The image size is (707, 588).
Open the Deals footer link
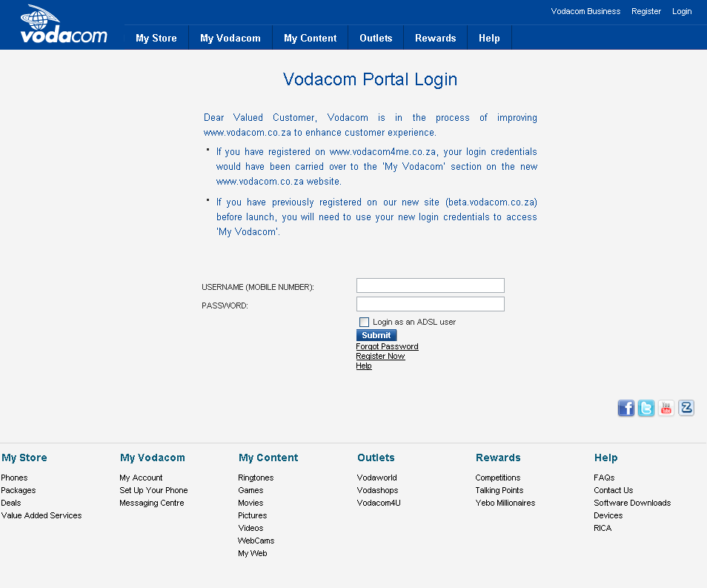(x=11, y=503)
